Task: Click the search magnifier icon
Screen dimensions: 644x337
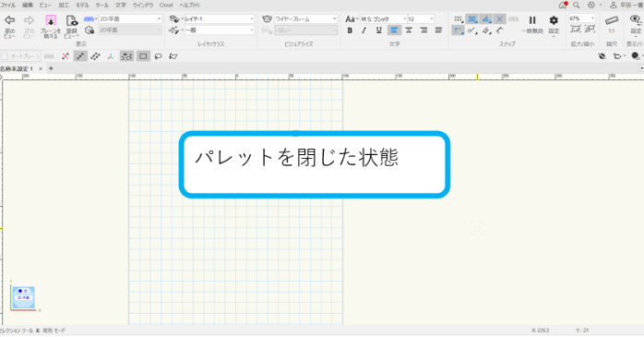Action: pyautogui.click(x=577, y=5)
